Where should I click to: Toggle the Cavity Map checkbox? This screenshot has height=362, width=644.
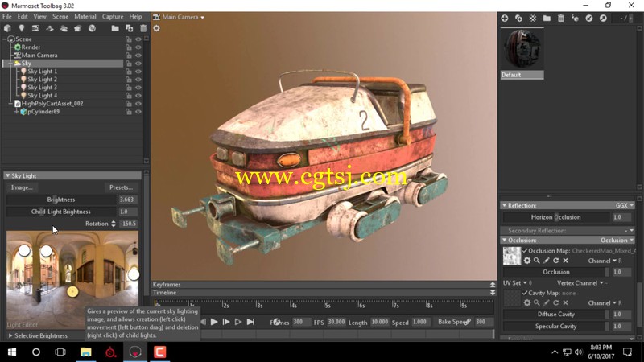click(x=525, y=293)
